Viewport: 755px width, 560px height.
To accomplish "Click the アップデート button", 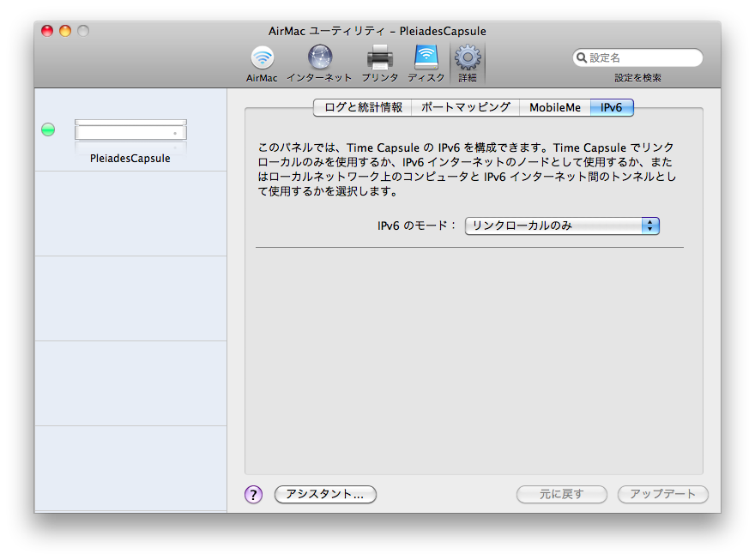I will pyautogui.click(x=663, y=494).
